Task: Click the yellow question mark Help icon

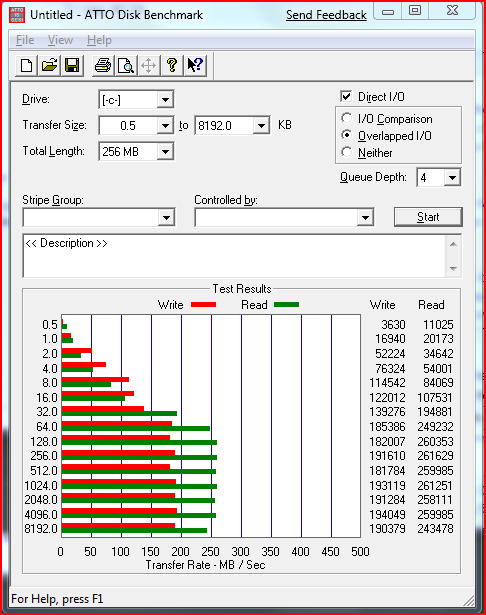Action: (172, 65)
